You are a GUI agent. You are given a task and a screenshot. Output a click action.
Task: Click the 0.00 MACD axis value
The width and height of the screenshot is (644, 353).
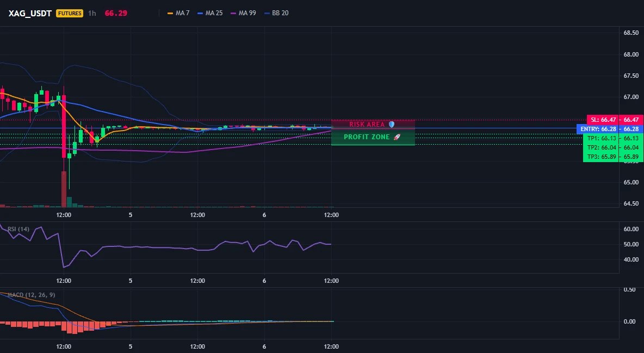coord(630,321)
